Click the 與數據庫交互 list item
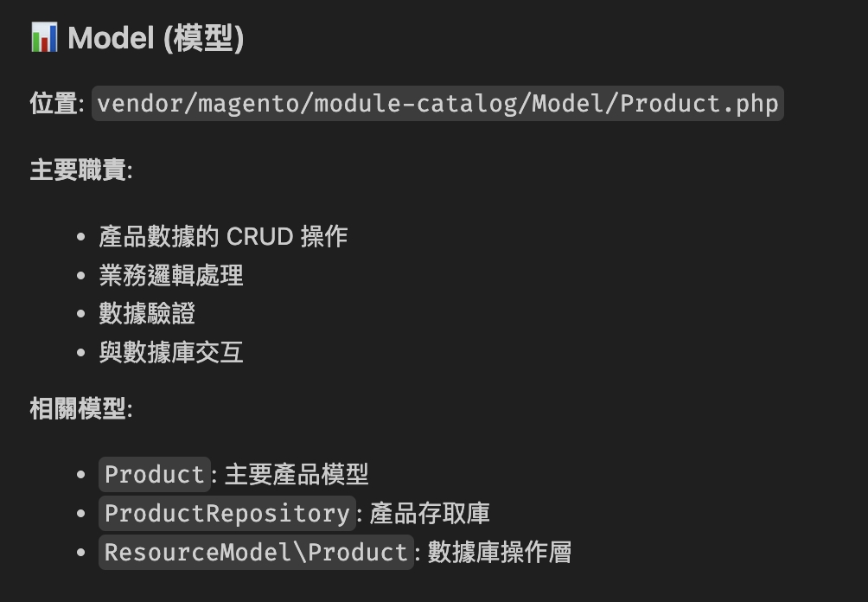The width and height of the screenshot is (868, 602). 171,352
